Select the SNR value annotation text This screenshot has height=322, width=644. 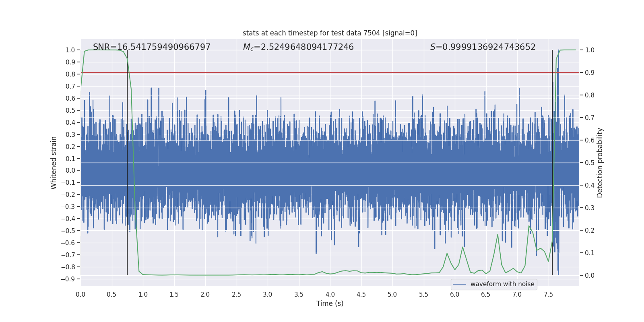tap(152, 47)
